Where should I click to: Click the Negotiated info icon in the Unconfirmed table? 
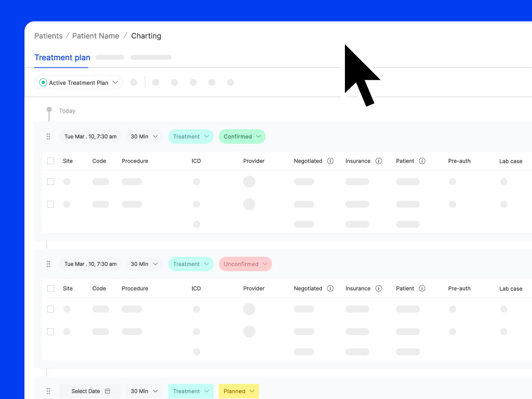330,288
